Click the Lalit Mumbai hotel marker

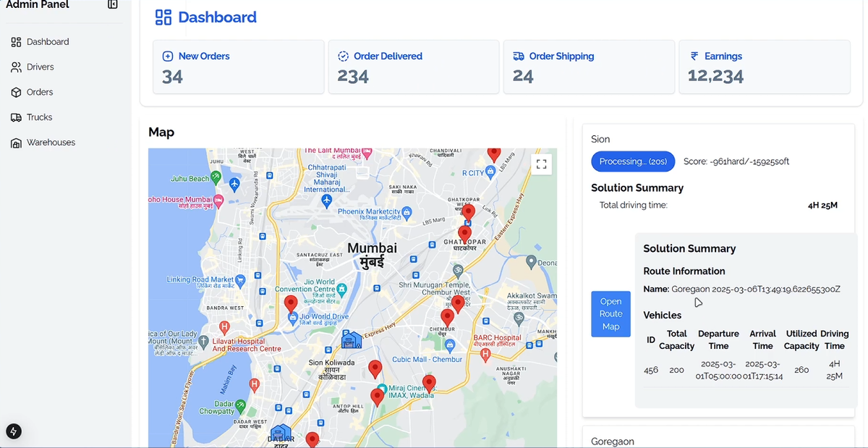click(x=367, y=153)
